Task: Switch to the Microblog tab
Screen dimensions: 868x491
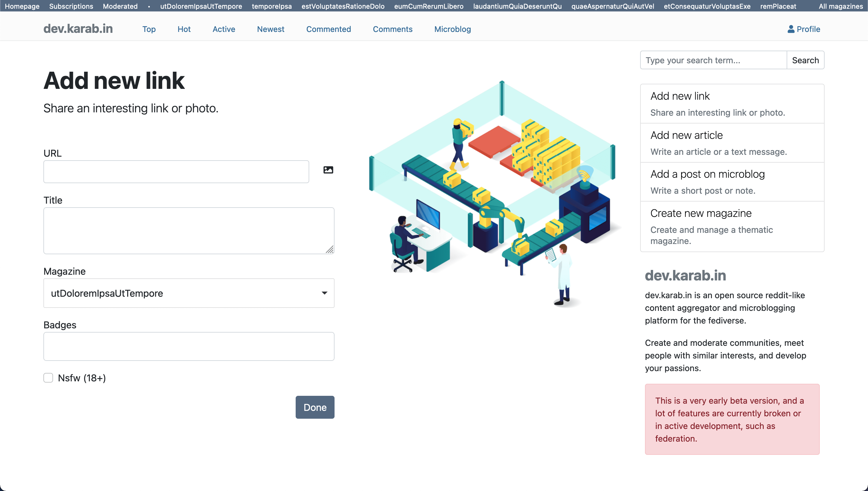Action: point(452,29)
